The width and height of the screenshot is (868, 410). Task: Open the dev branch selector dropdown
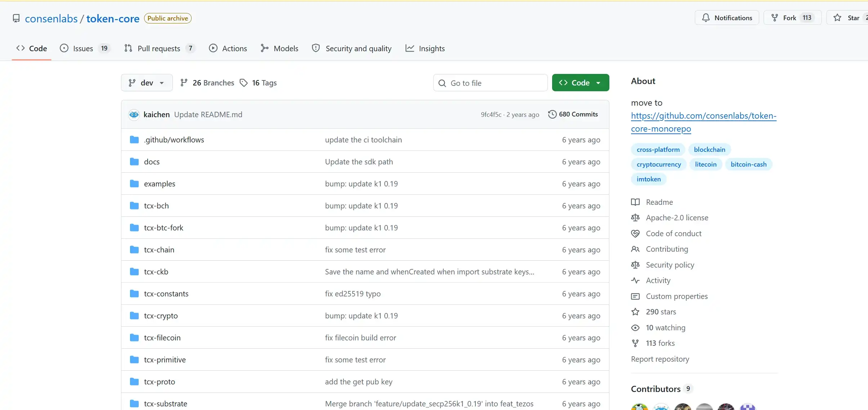(x=147, y=83)
